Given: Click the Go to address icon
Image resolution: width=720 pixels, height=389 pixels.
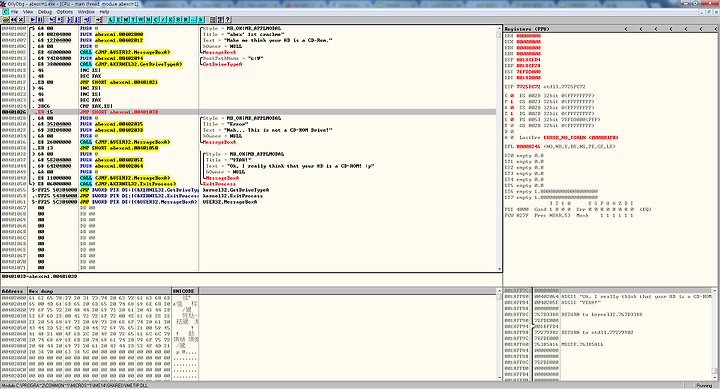Looking at the screenshot, I should pyautogui.click(x=99, y=20).
